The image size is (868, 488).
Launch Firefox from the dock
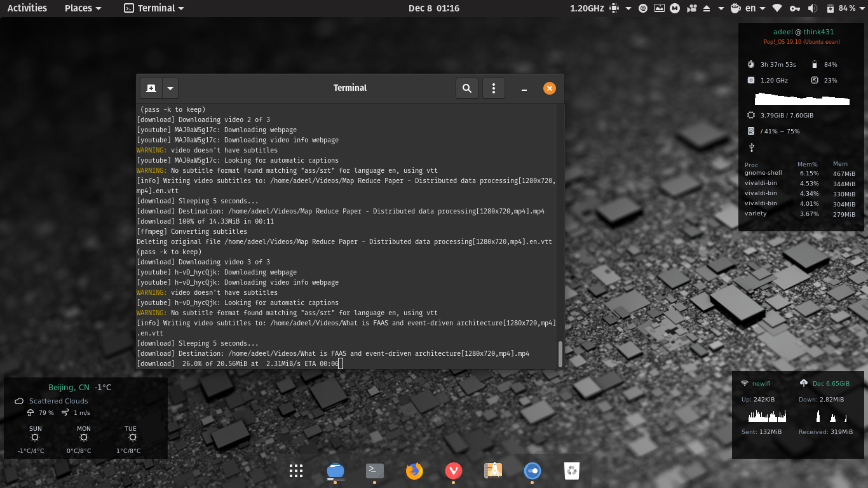pyautogui.click(x=414, y=471)
